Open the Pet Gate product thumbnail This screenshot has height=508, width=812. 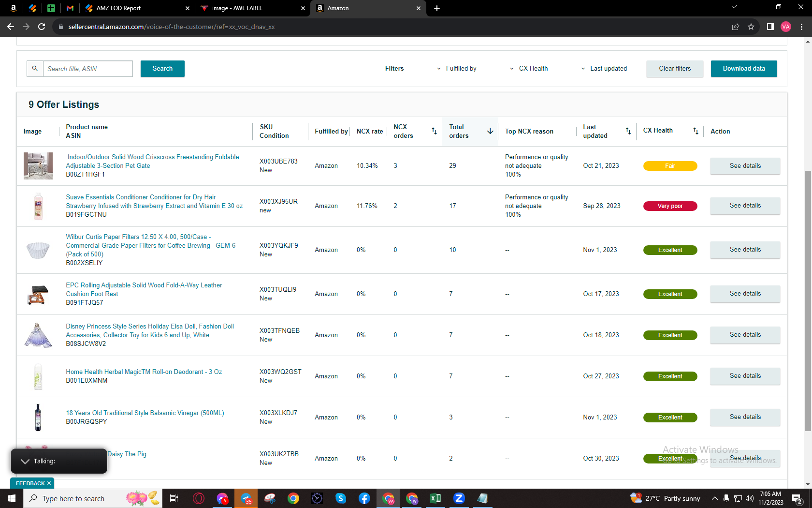pyautogui.click(x=38, y=166)
